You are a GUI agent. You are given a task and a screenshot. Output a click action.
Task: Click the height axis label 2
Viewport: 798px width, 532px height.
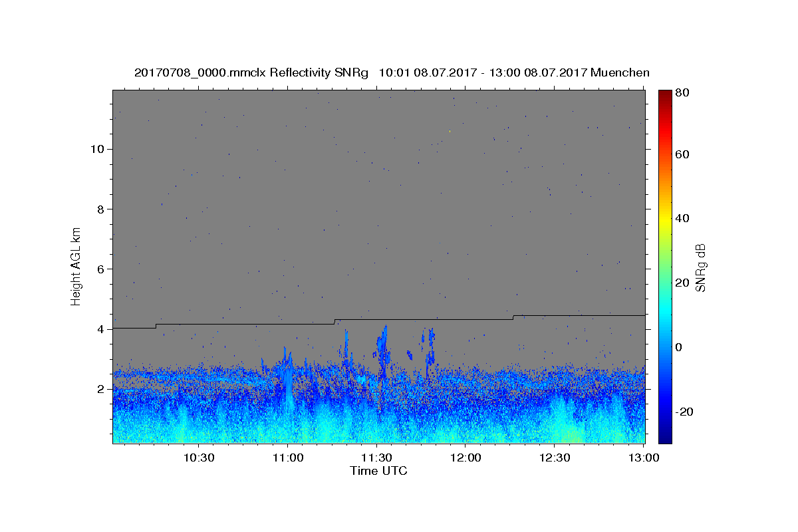tap(99, 389)
